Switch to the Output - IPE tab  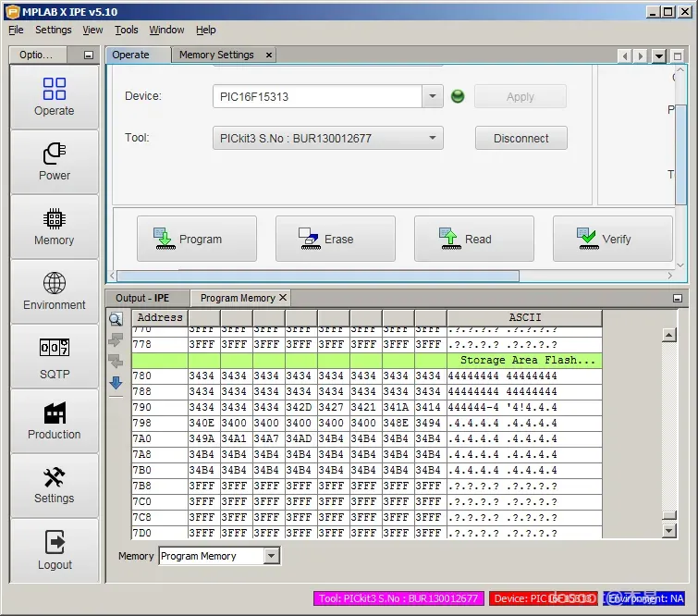(x=142, y=298)
